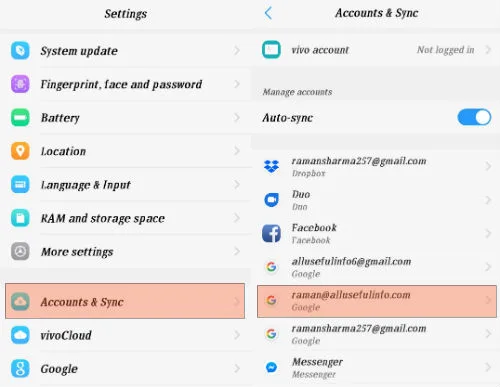Open the chevron on the Google settings row
This screenshot has width=500, height=387.
click(237, 369)
